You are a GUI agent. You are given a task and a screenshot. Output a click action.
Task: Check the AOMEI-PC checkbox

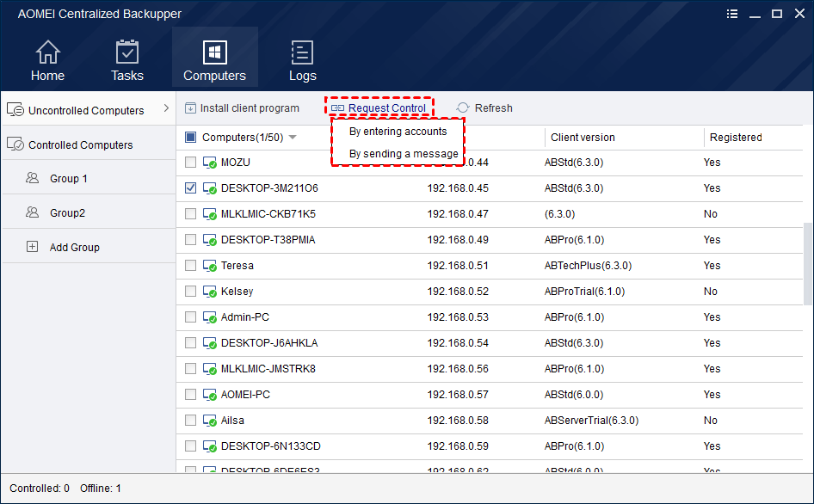coord(190,395)
